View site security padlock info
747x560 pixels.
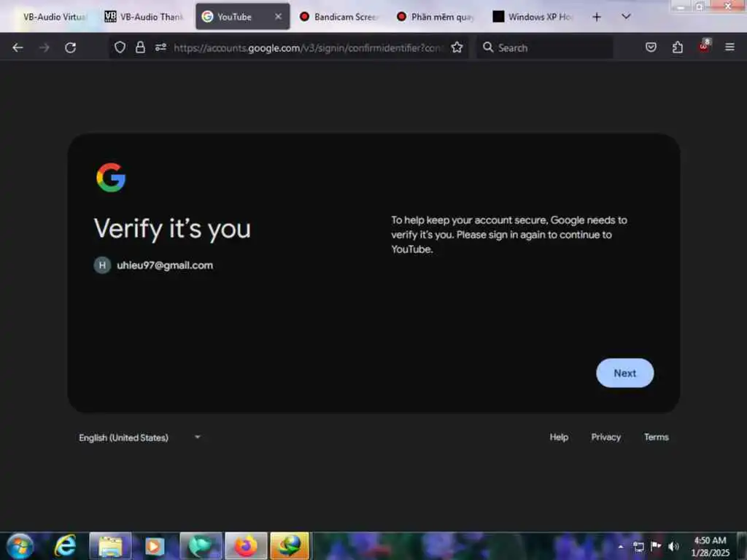click(x=140, y=47)
